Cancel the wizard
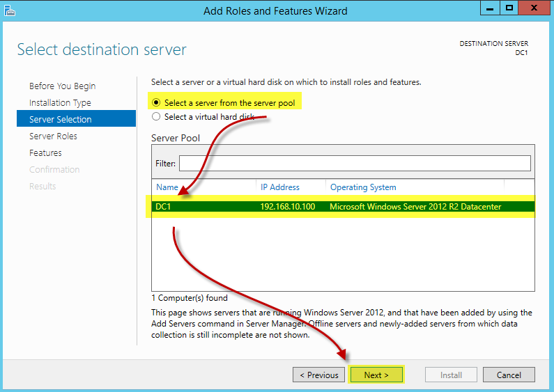 [x=509, y=375]
